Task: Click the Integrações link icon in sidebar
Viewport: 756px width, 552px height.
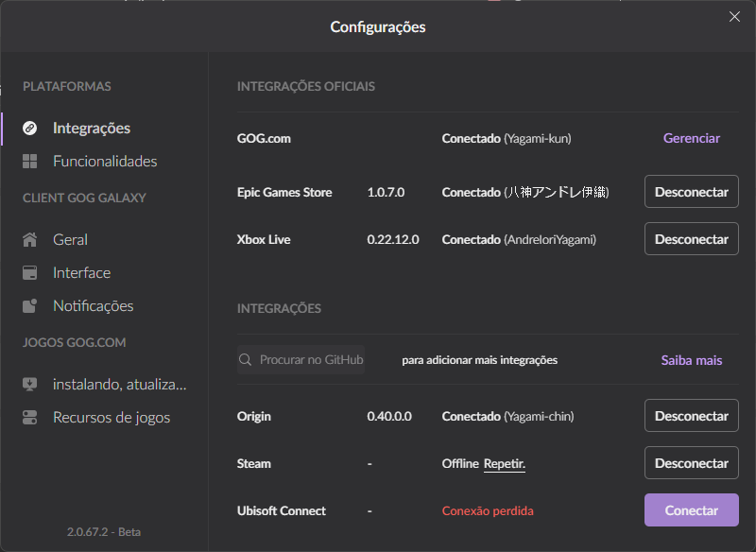Action: (x=30, y=129)
